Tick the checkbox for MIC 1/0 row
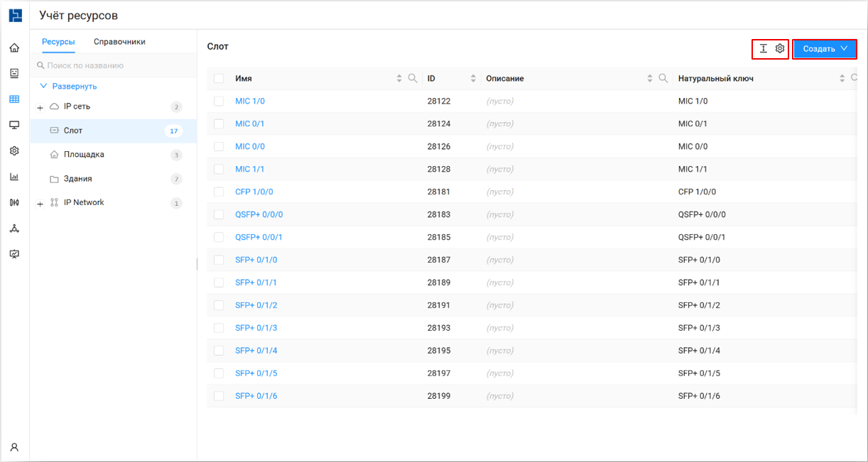 tap(219, 101)
